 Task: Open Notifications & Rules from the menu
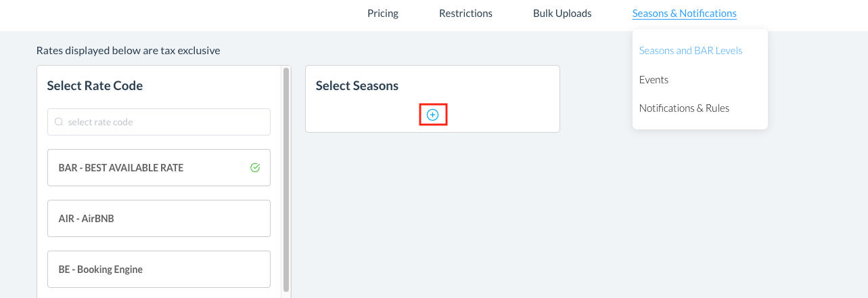pos(684,108)
